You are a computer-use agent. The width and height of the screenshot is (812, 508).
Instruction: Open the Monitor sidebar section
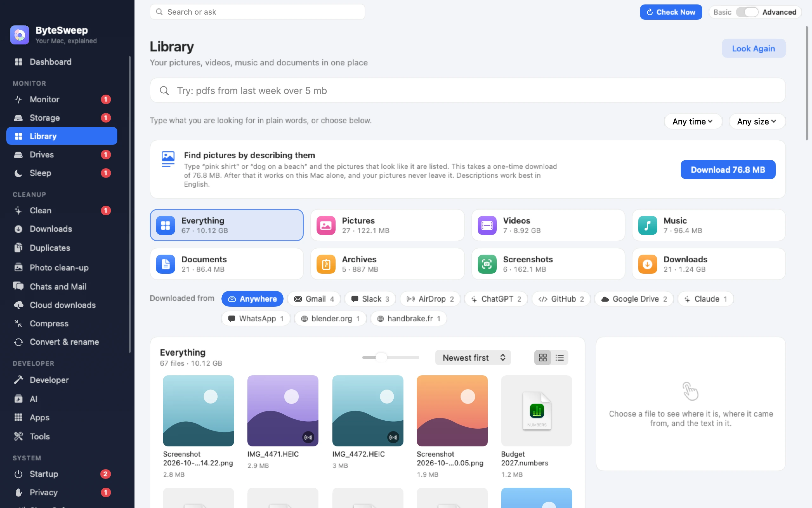coord(62,99)
